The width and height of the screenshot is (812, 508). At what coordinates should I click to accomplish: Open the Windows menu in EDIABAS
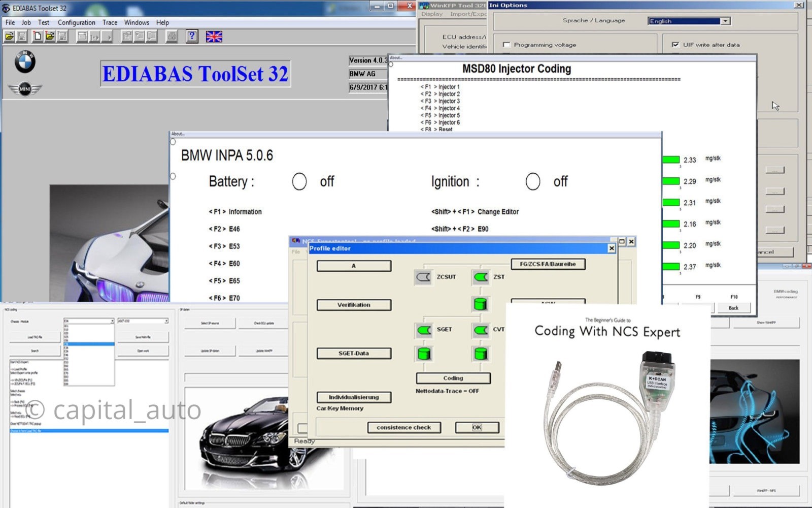click(x=137, y=22)
